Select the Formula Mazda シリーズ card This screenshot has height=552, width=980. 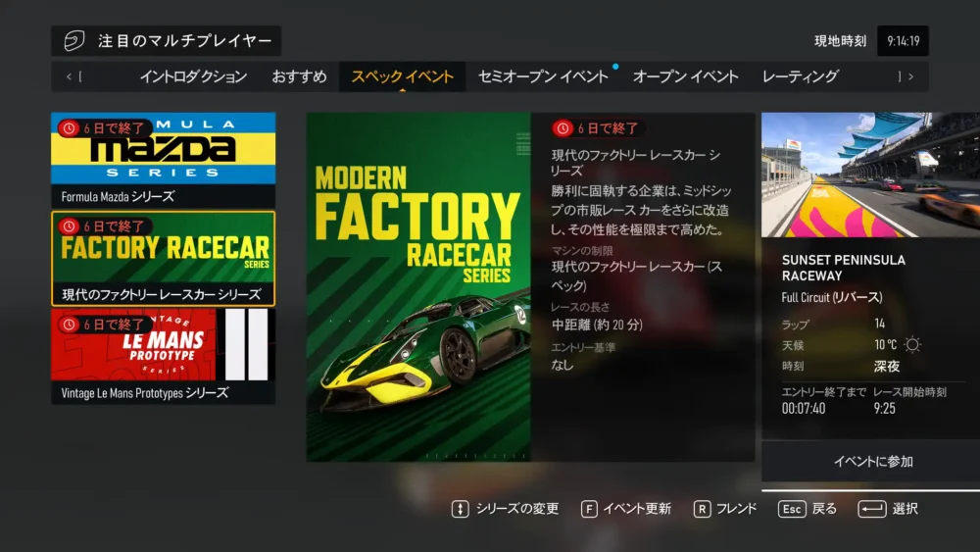pos(163,160)
